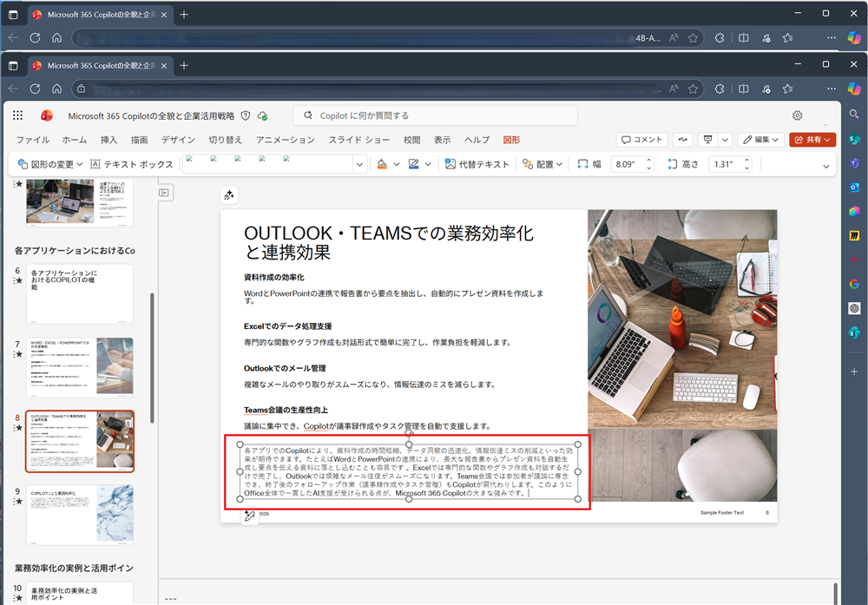
Task: Open the ChatGPT icon in the Edge sidebar
Action: click(x=854, y=308)
